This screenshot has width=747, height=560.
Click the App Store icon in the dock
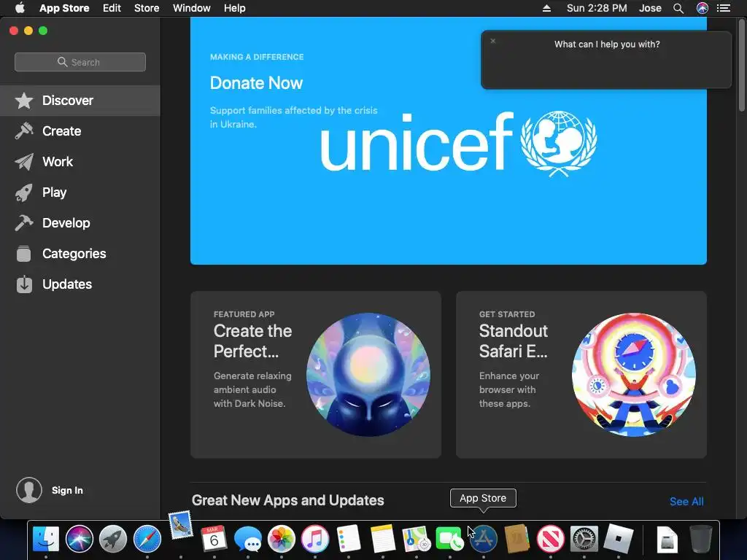(x=484, y=539)
